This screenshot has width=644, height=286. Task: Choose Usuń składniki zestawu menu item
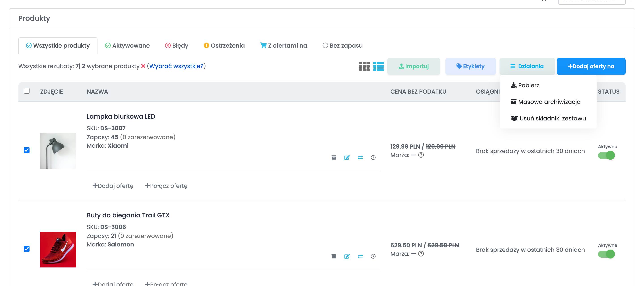(x=548, y=118)
